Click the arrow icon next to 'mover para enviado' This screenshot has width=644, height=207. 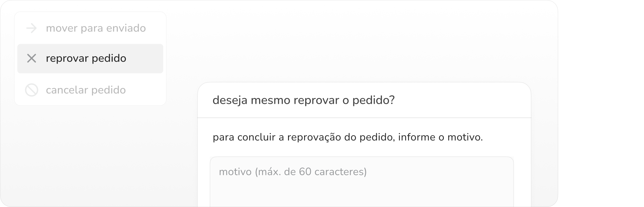31,28
